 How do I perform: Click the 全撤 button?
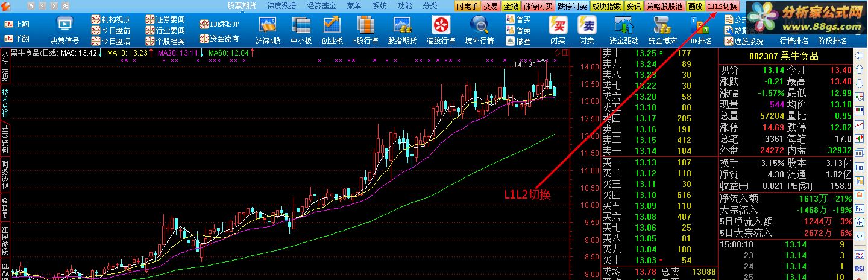coord(511,6)
